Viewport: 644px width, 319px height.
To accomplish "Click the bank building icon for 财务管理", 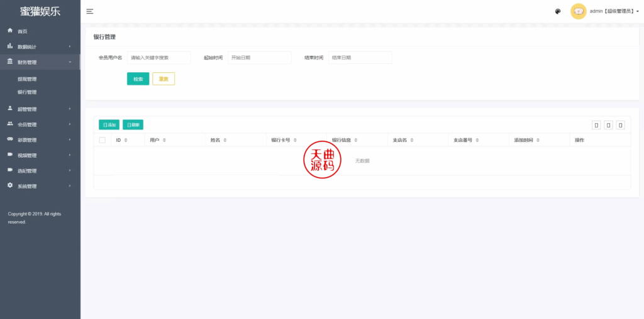I will [10, 62].
